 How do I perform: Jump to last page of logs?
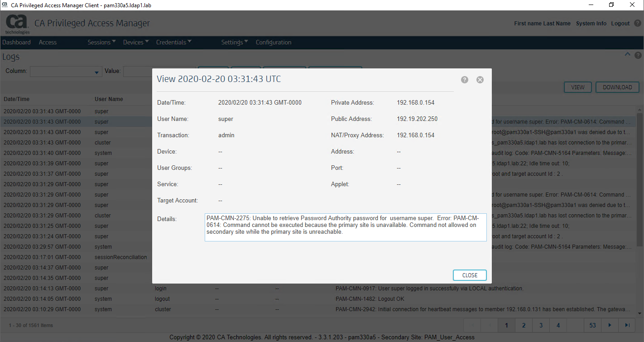coord(627,325)
